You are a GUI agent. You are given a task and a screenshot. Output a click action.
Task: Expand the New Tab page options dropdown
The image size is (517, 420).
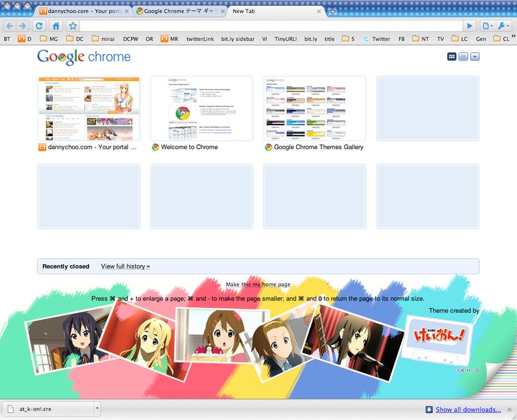tap(475, 57)
